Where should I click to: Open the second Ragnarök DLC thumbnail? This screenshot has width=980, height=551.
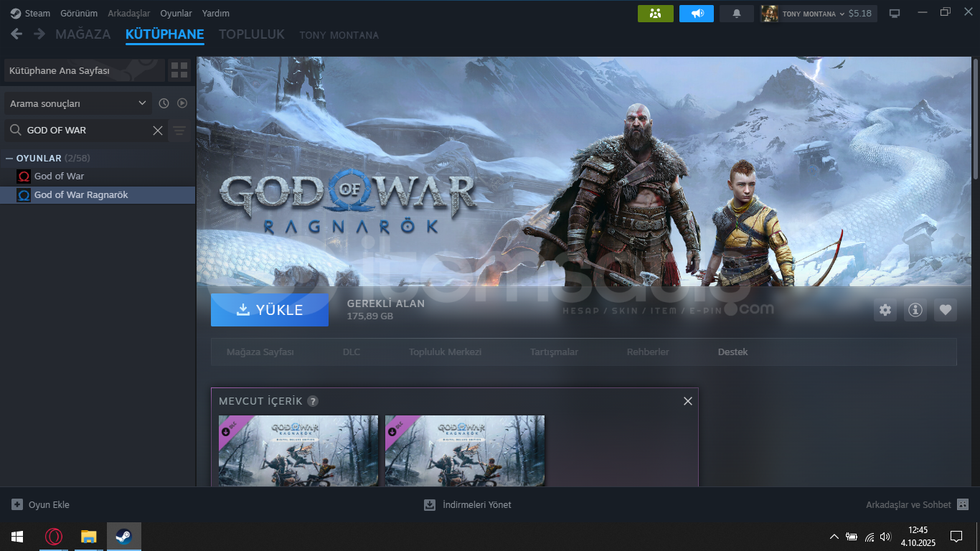pos(465,451)
